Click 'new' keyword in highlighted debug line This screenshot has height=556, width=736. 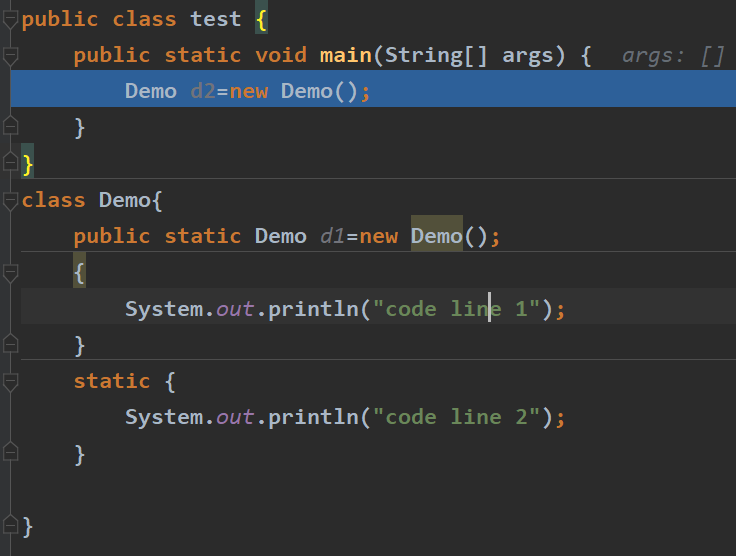coord(249,91)
